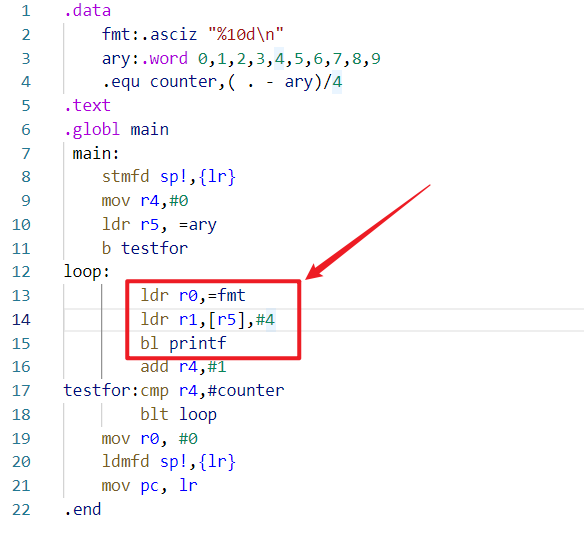Click the bl printf instruction

point(183,343)
